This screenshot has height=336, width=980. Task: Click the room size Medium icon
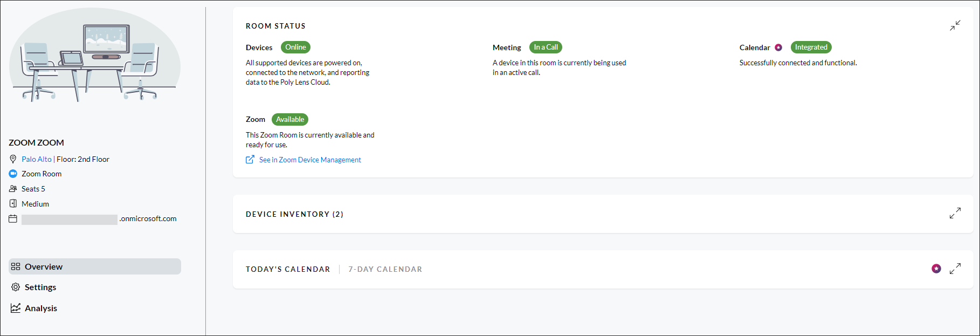[13, 204]
